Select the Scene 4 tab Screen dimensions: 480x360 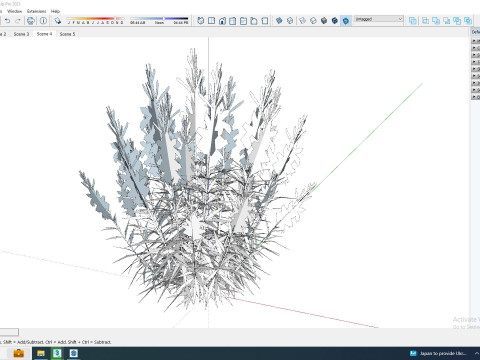[44, 34]
